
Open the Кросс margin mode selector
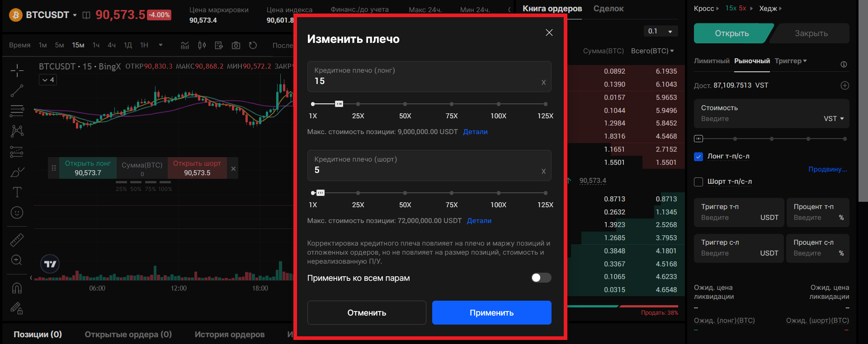tap(706, 9)
